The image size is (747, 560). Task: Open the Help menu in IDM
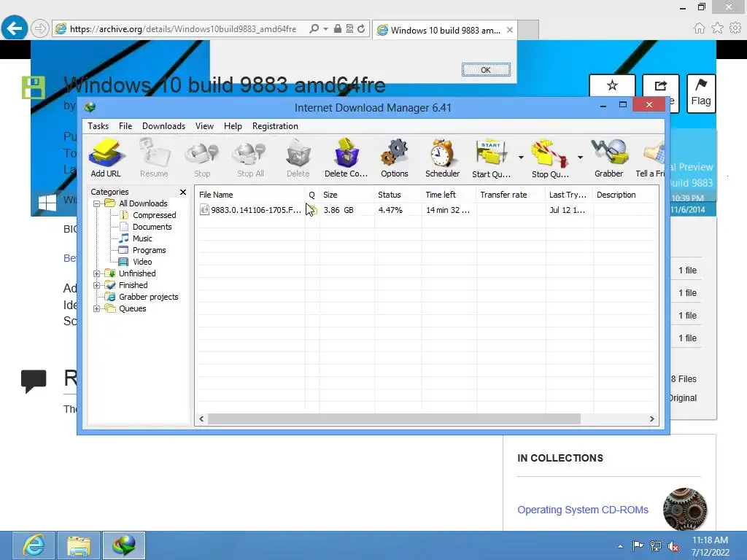(x=233, y=125)
